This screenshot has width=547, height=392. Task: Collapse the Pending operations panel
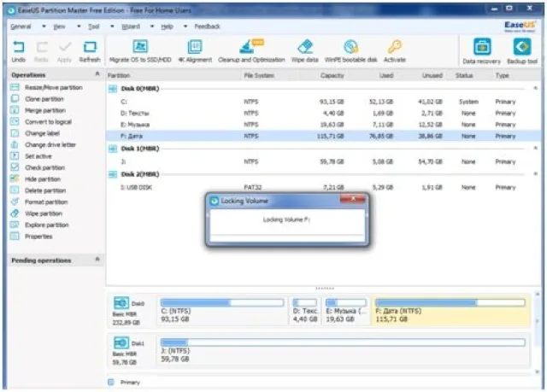pyautogui.click(x=97, y=260)
